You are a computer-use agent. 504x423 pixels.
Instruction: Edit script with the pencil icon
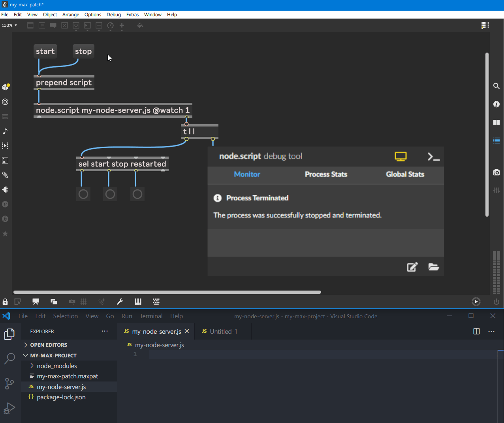point(412,267)
